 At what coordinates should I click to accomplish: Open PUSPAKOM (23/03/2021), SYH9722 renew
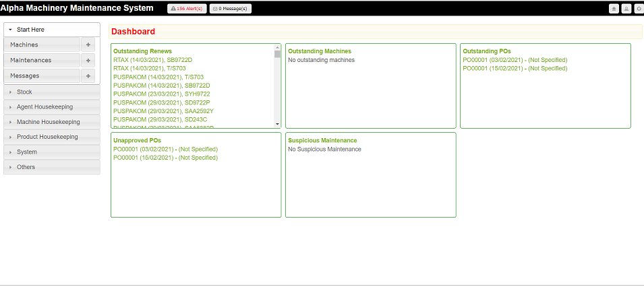point(162,94)
